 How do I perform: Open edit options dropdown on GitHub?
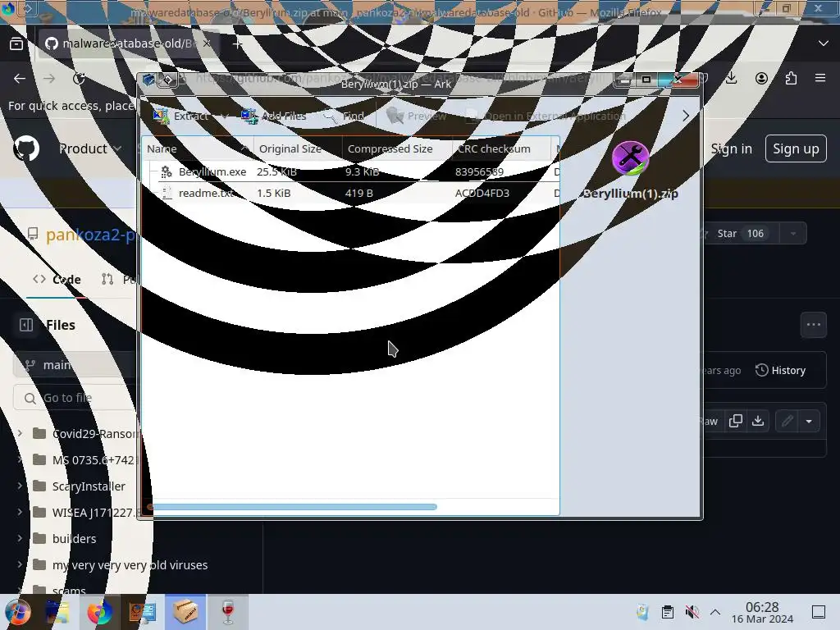click(809, 421)
